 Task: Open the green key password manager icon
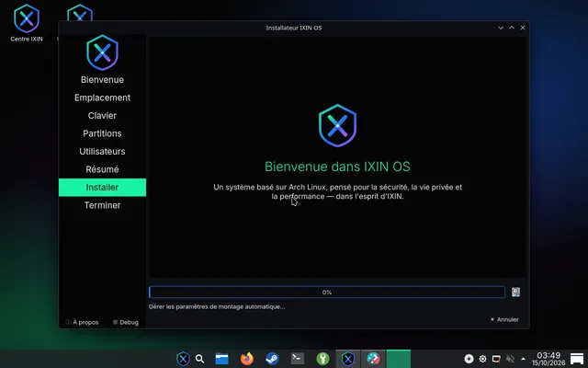pos(322,359)
